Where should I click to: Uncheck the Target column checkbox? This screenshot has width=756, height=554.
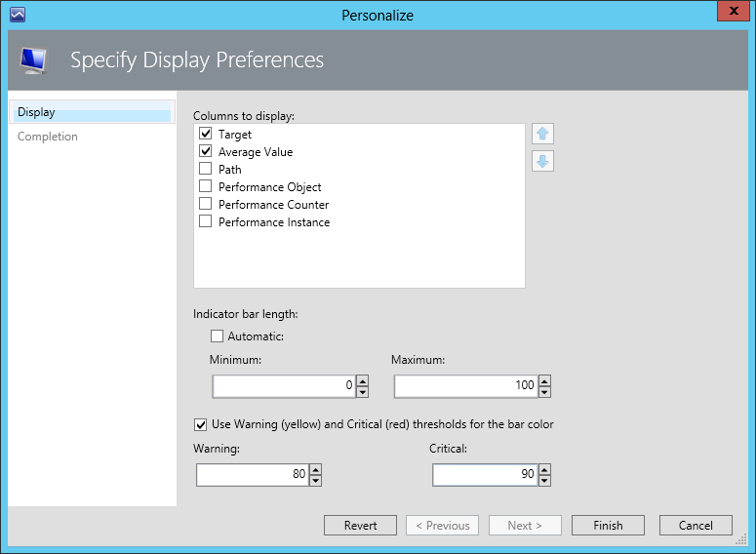206,134
